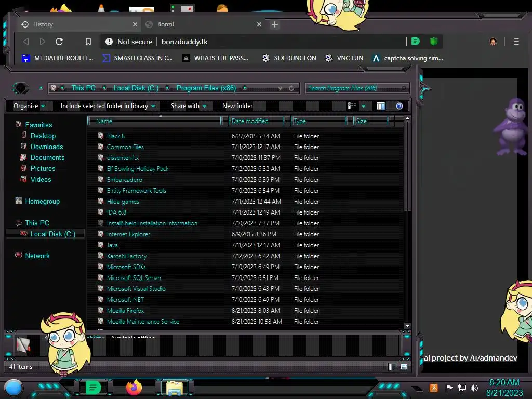The image size is (532, 399).
Task: Select the Elf Bowling Holiday Pack folder
Action: coord(137,169)
